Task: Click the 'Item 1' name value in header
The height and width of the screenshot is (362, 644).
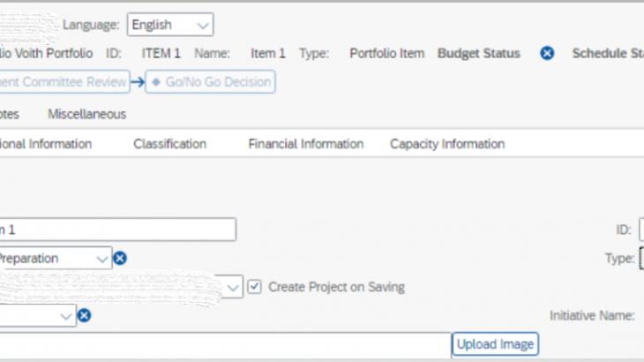Action: click(x=268, y=53)
